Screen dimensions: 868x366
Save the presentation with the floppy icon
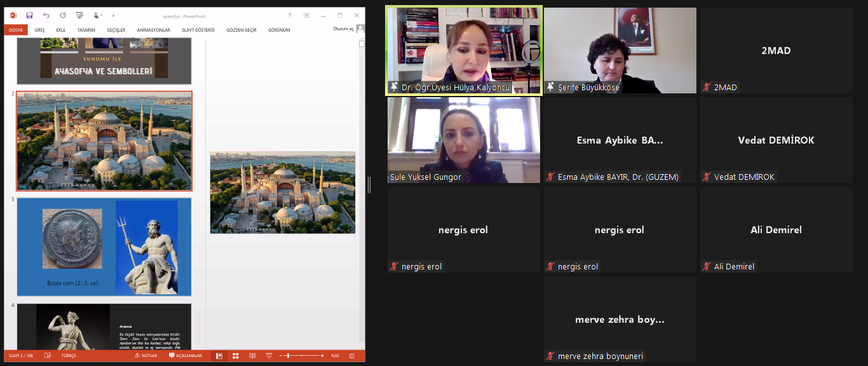29,15
